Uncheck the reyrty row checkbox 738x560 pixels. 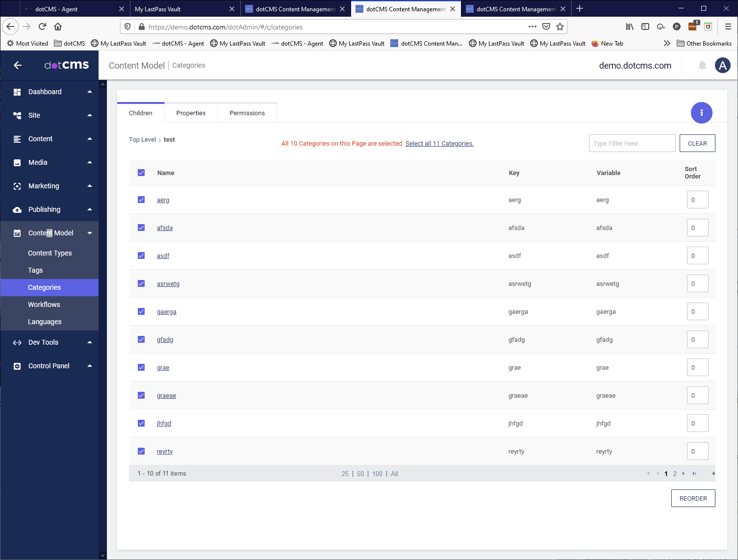pos(141,451)
